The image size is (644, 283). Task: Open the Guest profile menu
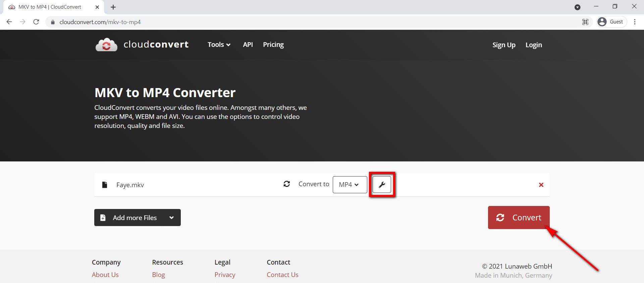[612, 22]
